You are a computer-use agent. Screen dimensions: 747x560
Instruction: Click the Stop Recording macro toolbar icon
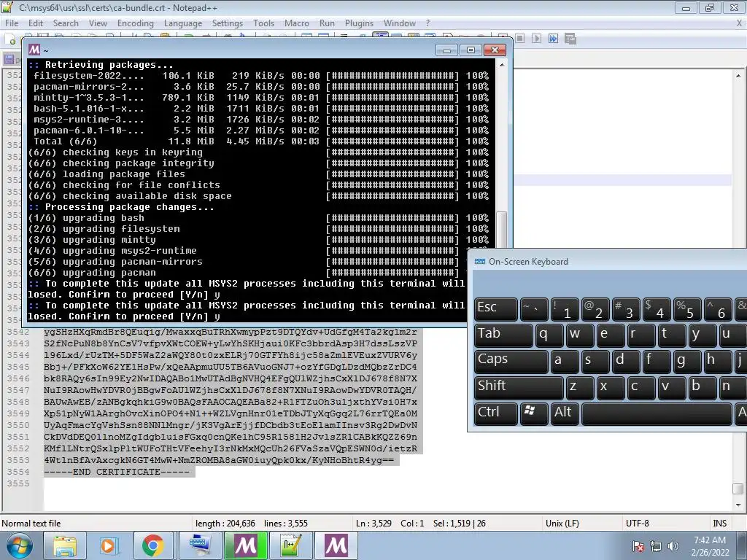point(519,39)
